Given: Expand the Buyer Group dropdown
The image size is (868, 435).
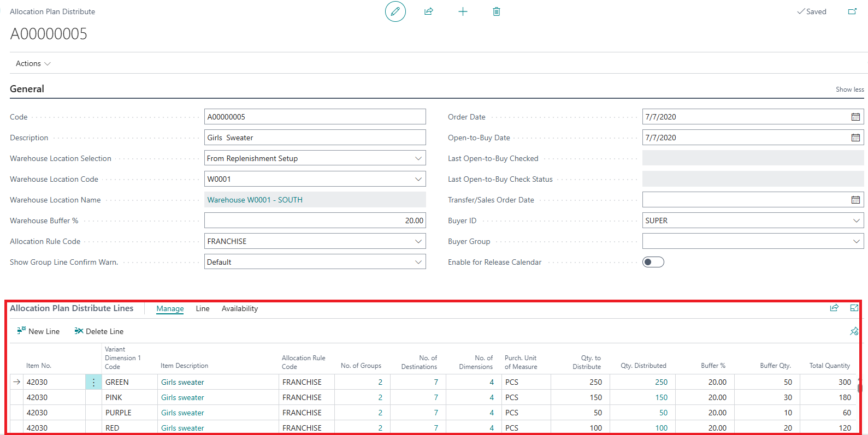Looking at the screenshot, I should [856, 241].
